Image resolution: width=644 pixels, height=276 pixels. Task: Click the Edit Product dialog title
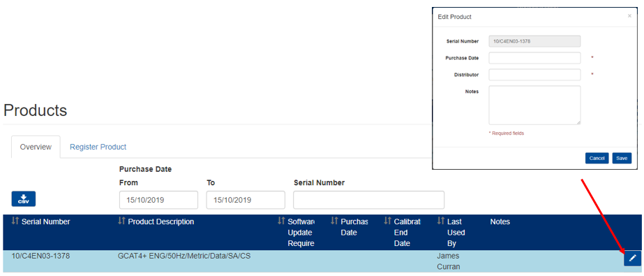(455, 17)
